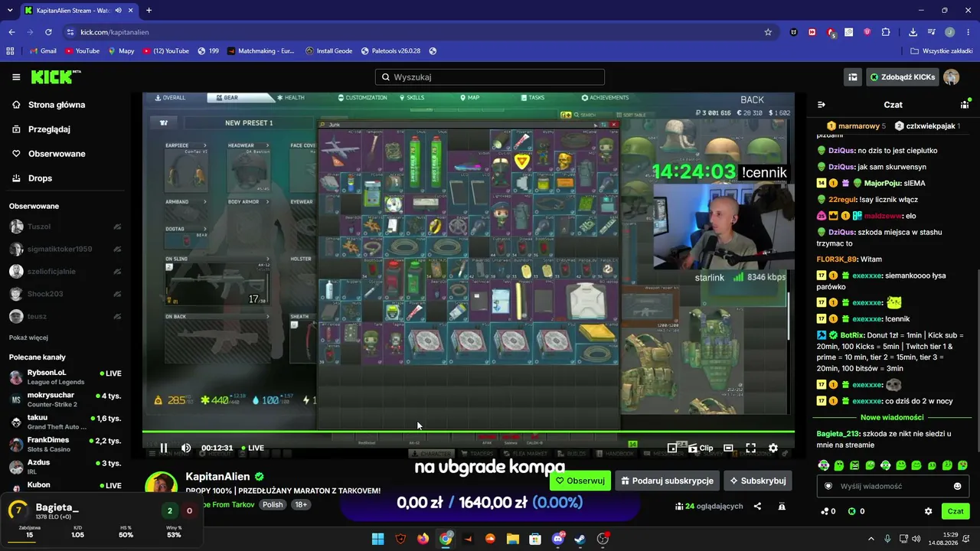Open the Windows Start menu
The width and height of the screenshot is (980, 551).
coord(377,539)
